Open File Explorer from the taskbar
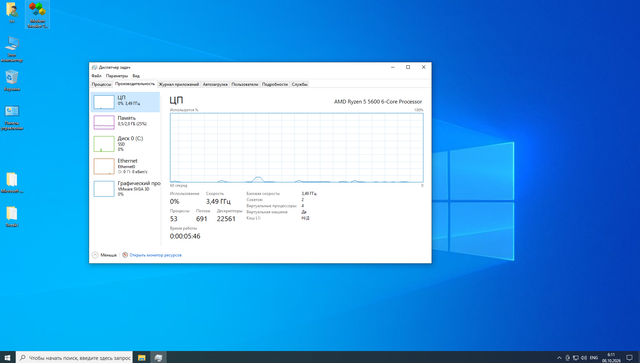Screen dimensions: 640x363 click(x=142, y=357)
